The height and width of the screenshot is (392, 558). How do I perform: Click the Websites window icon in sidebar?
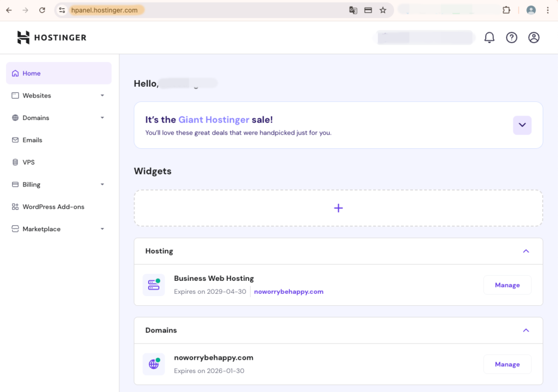click(15, 95)
